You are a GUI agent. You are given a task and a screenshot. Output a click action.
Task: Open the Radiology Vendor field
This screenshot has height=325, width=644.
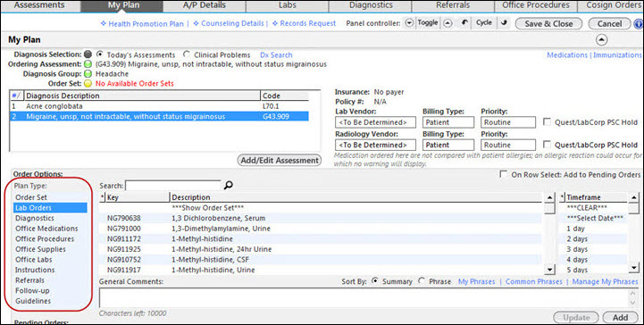(375, 145)
